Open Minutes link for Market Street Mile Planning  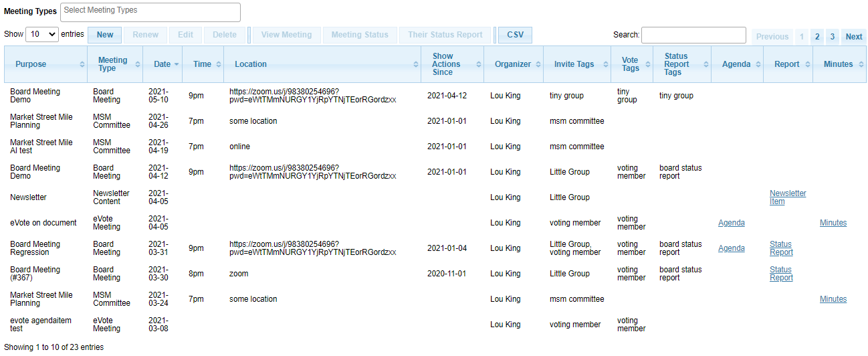(x=833, y=299)
